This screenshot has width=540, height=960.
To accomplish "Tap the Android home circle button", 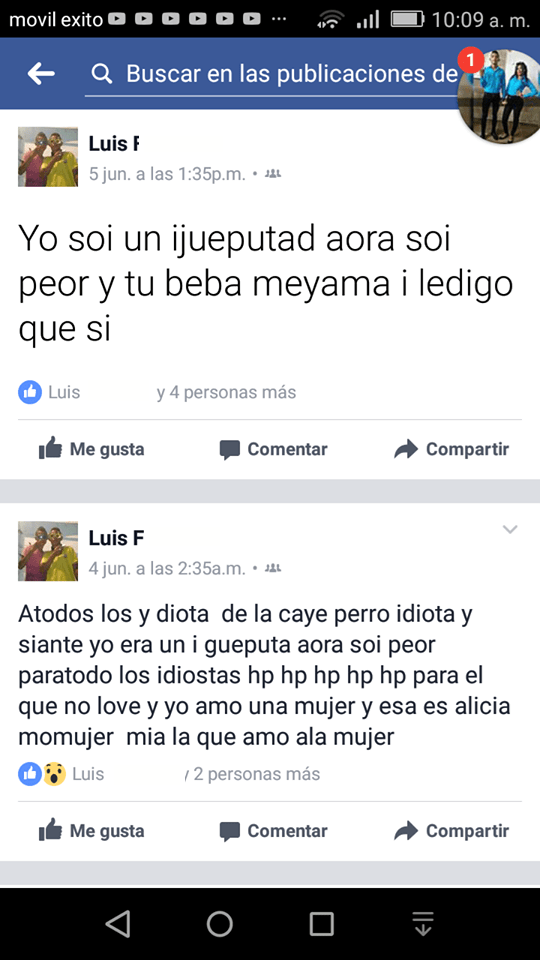I will [219, 923].
